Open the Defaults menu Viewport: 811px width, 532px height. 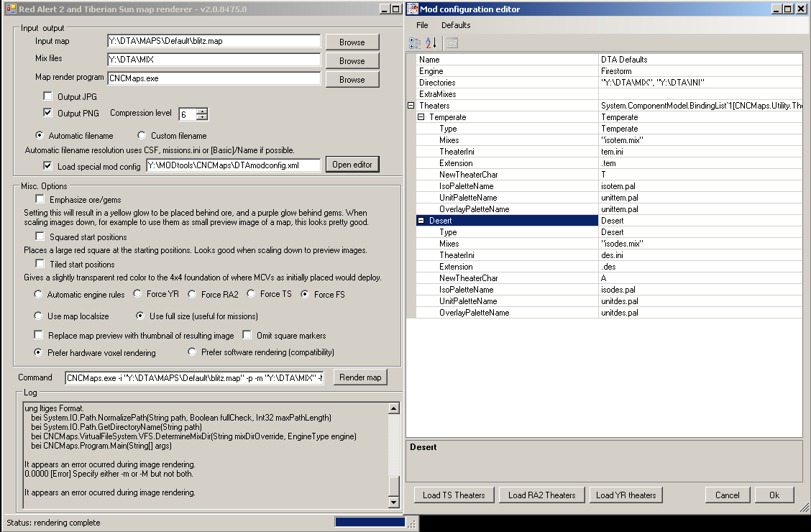456,25
